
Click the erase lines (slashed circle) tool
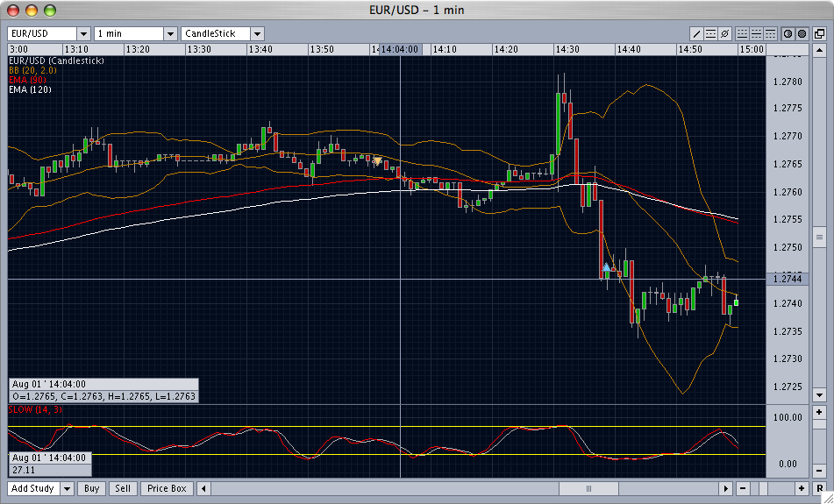tap(724, 34)
